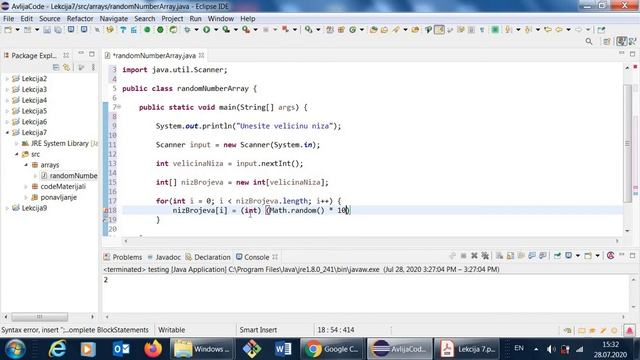Click the New Java Class green C icon
This screenshot has width=640, height=360.
(353, 30)
